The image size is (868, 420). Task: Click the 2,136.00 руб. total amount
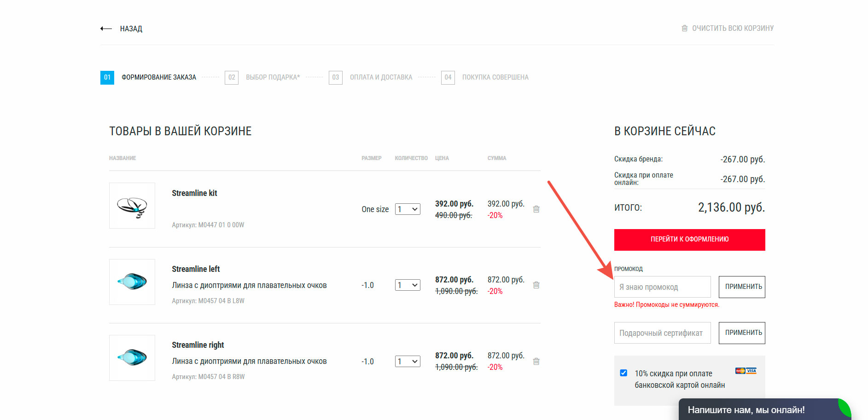[731, 207]
